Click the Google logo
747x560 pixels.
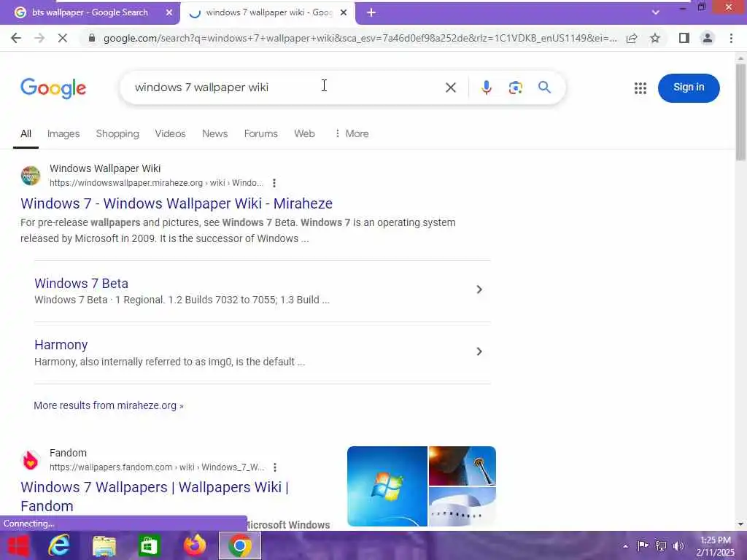53,88
